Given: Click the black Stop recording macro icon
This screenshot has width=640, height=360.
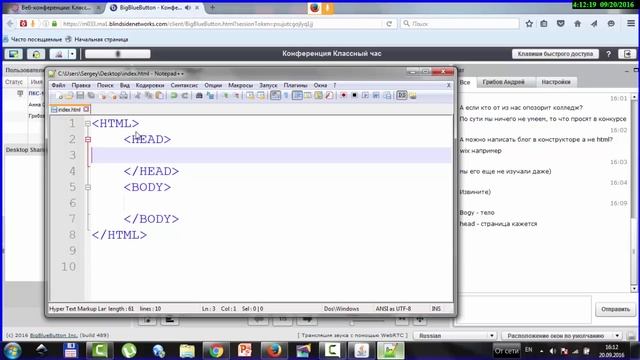Looking at the screenshot, I should point(354,96).
